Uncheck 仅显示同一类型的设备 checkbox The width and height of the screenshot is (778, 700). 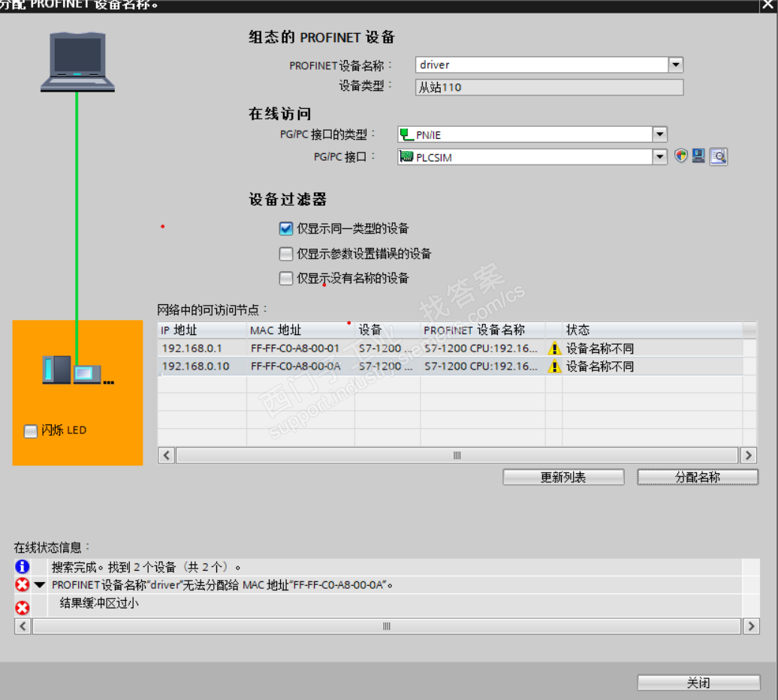click(x=286, y=229)
